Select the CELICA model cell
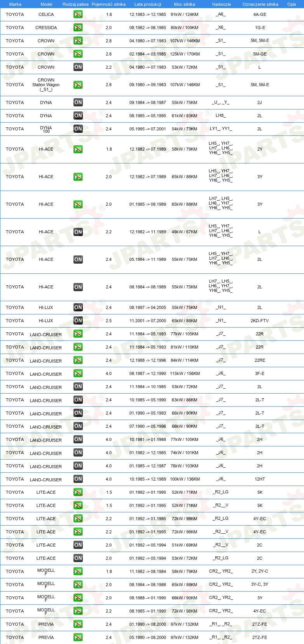The height and width of the screenshot is (644, 304). pyautogui.click(x=46, y=14)
